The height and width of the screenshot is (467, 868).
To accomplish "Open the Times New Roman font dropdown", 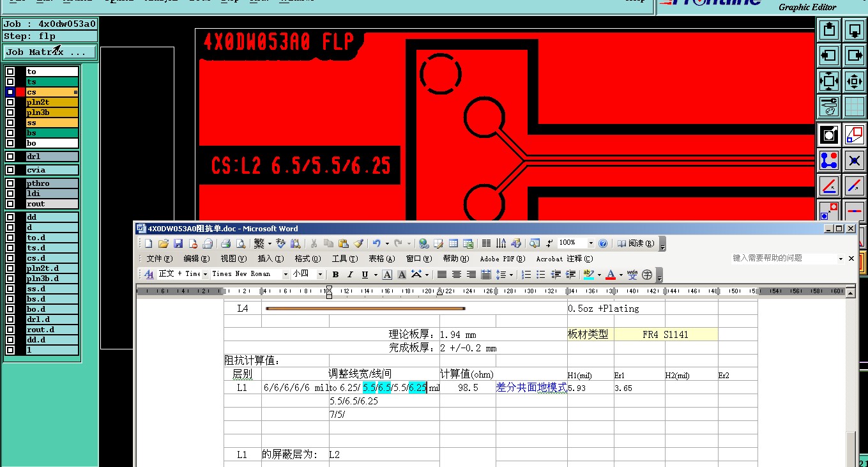I will tap(285, 274).
